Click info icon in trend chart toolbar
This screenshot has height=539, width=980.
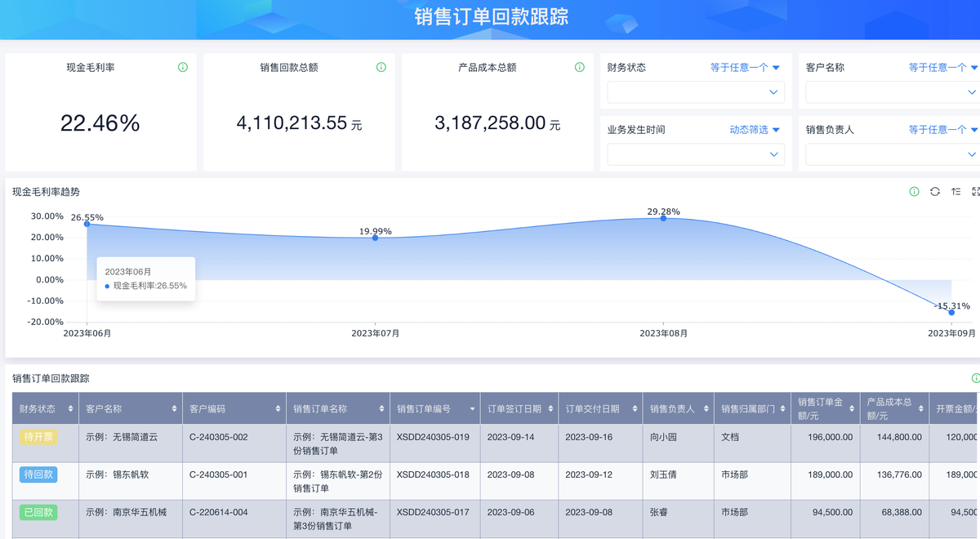click(914, 192)
